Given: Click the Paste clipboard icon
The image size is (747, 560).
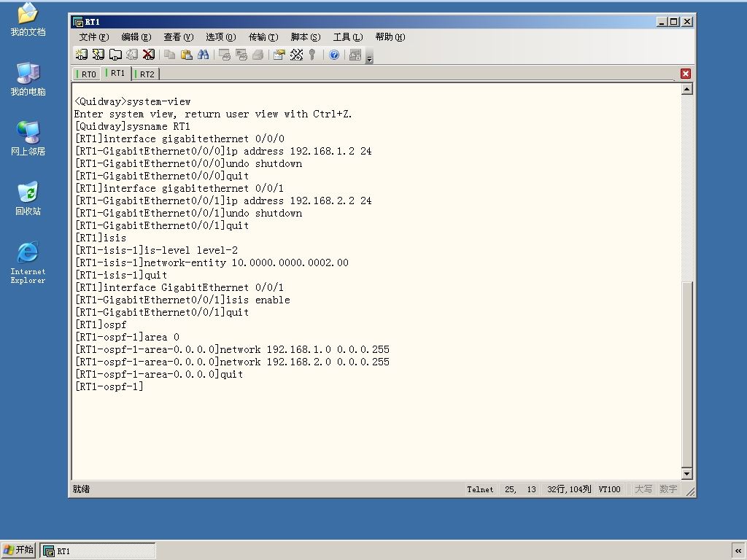Looking at the screenshot, I should (186, 55).
